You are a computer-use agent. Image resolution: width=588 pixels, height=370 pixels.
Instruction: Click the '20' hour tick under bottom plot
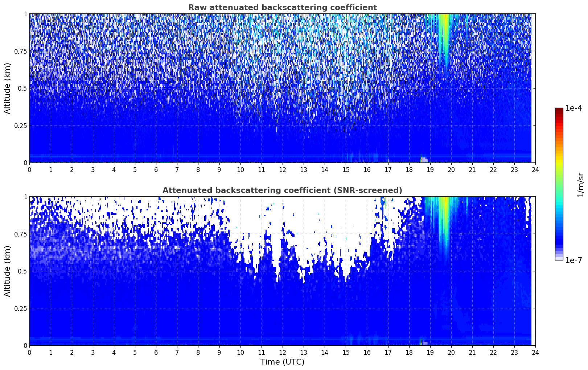451,352
